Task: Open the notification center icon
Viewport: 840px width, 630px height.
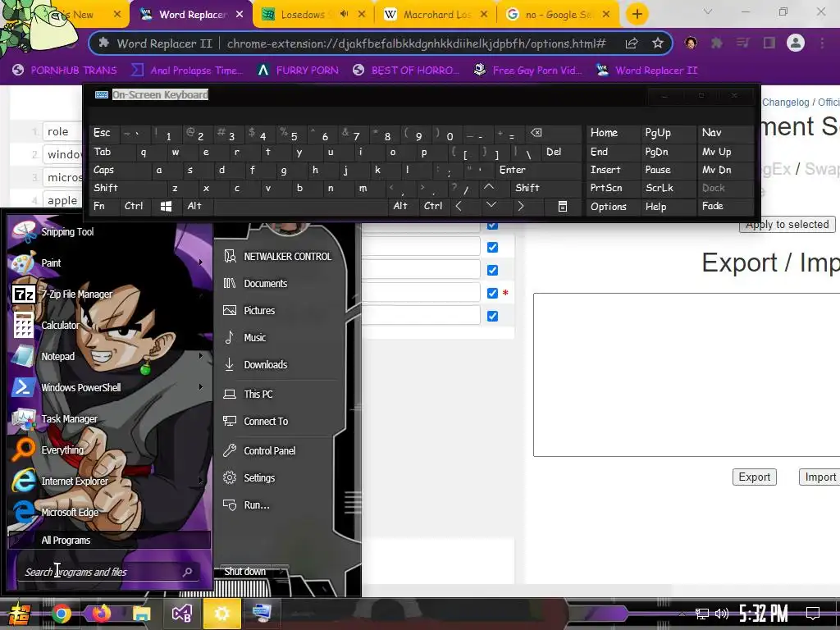Action: coord(813,614)
